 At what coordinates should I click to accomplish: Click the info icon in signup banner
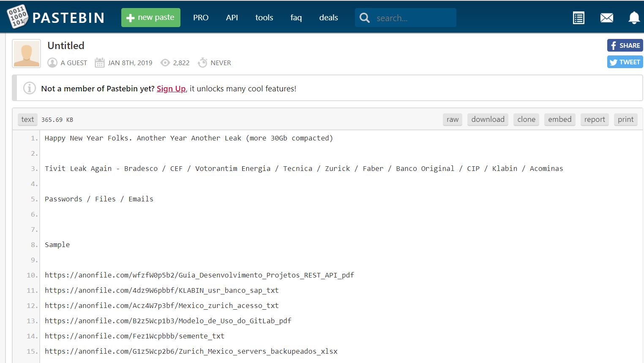click(x=29, y=88)
